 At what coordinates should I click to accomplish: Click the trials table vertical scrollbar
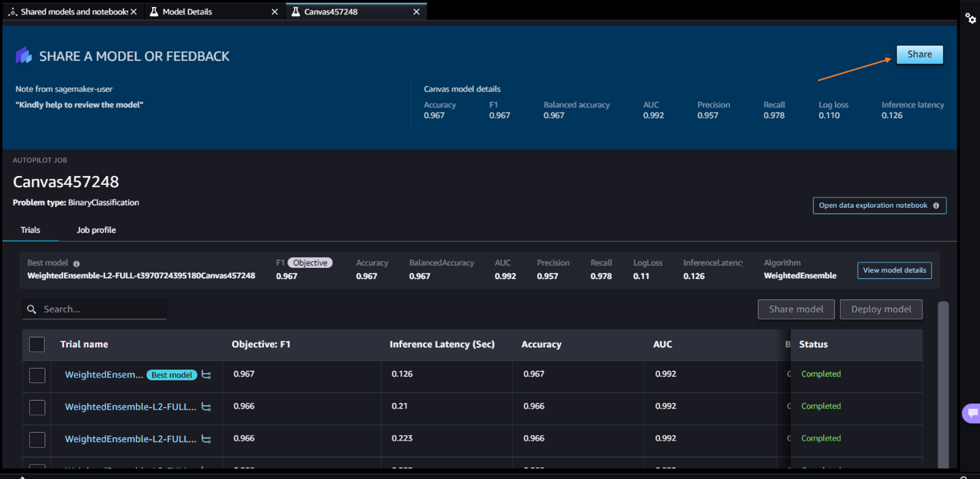pos(943,384)
